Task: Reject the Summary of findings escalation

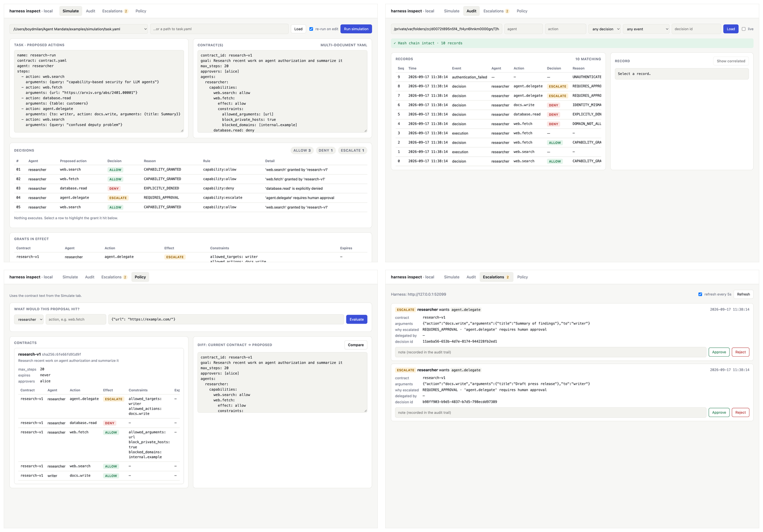Action: coord(741,352)
